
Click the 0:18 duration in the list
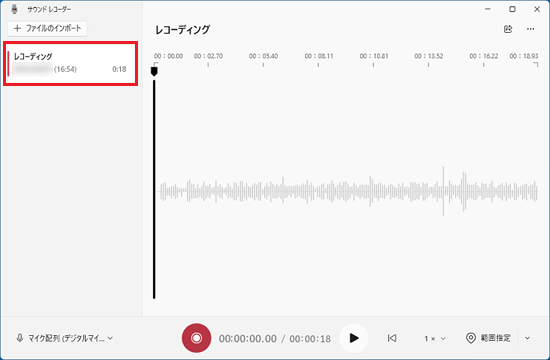pyautogui.click(x=119, y=69)
